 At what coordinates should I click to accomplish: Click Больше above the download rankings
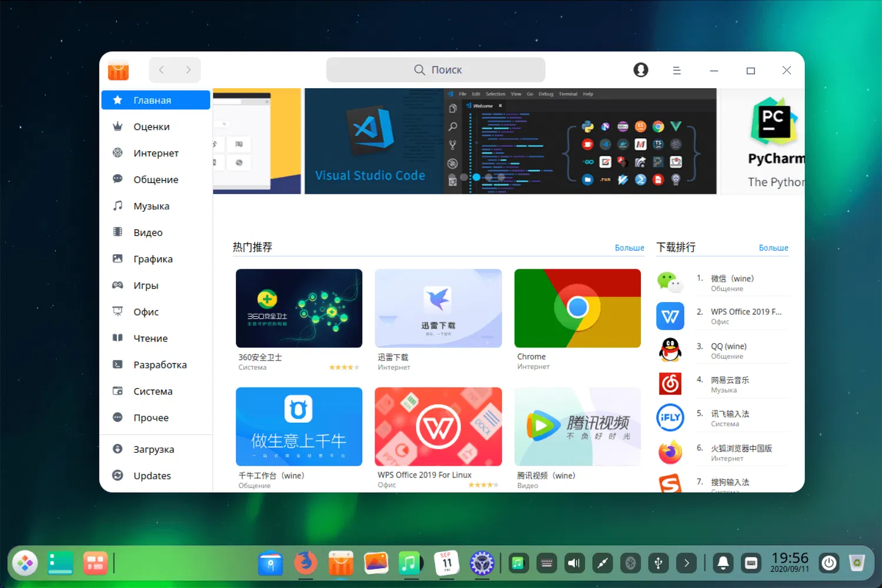(773, 248)
